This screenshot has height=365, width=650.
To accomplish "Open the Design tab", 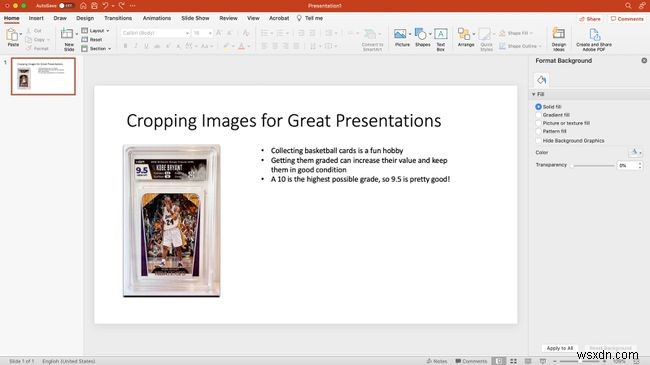I will coord(85,18).
